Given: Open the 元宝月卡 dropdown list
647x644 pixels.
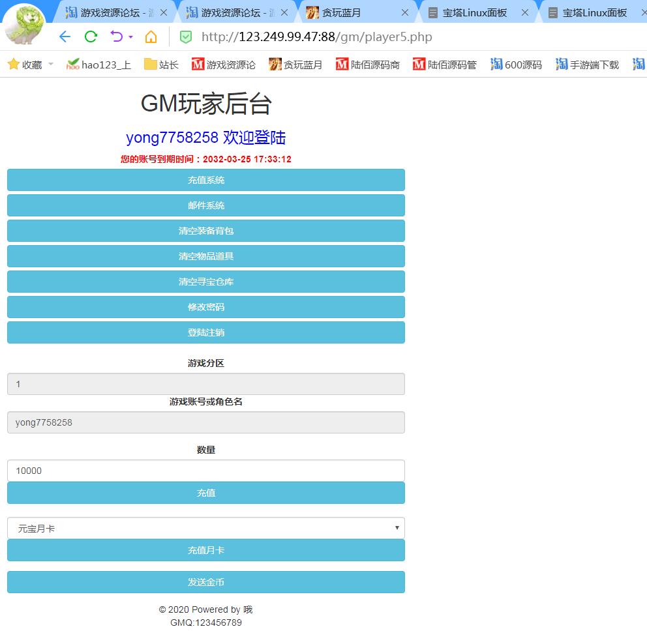Looking at the screenshot, I should pos(205,528).
